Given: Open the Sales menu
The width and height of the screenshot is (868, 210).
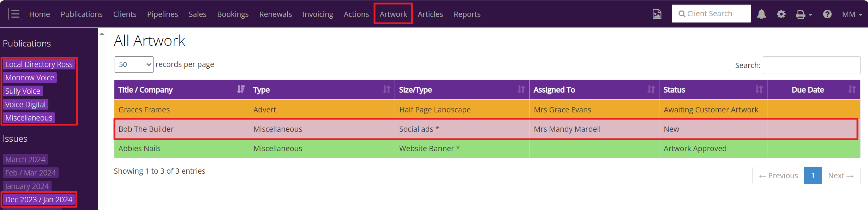Looking at the screenshot, I should [197, 14].
